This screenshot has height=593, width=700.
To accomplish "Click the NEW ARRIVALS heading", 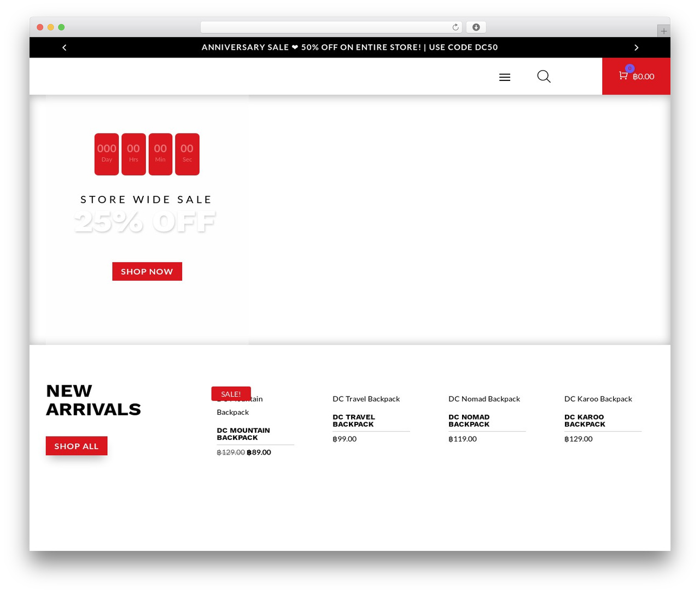I will [94, 400].
